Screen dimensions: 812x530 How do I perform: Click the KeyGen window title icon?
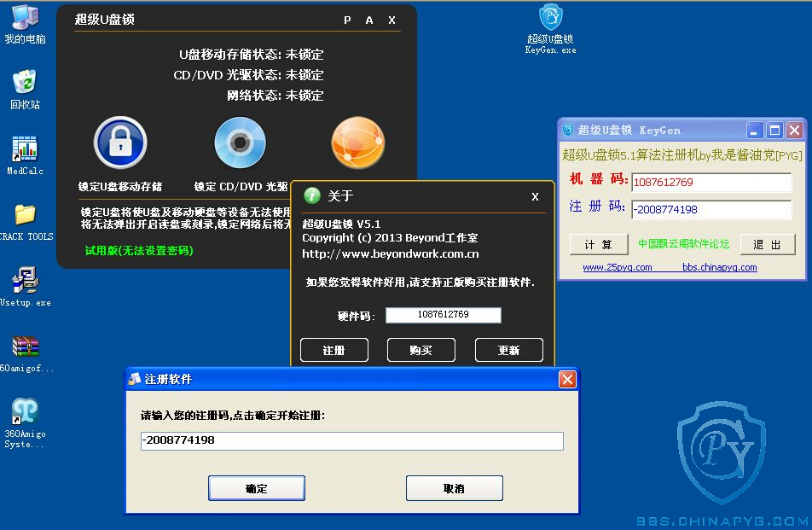click(568, 130)
